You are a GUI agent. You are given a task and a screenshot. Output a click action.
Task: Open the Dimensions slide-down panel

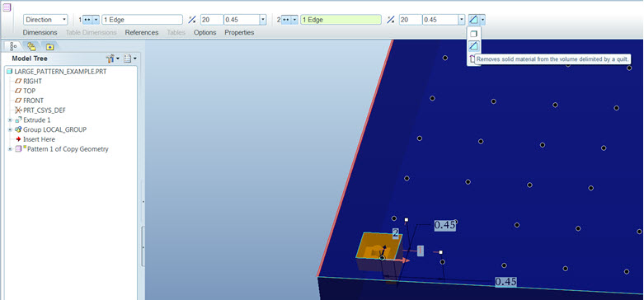click(x=40, y=32)
